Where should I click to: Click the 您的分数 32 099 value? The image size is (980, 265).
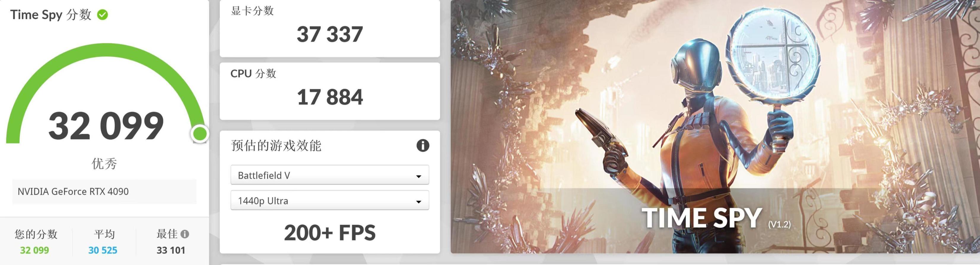[x=35, y=250]
